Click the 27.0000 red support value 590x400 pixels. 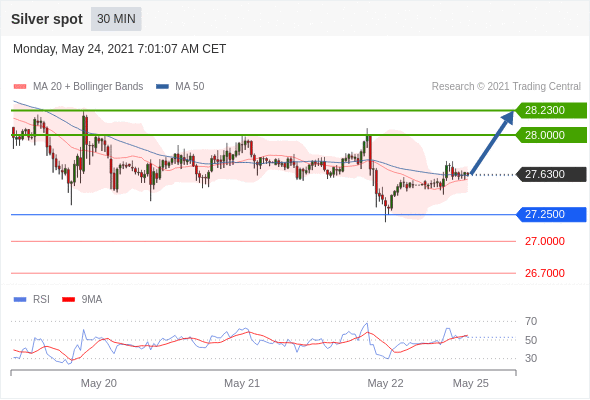[545, 241]
